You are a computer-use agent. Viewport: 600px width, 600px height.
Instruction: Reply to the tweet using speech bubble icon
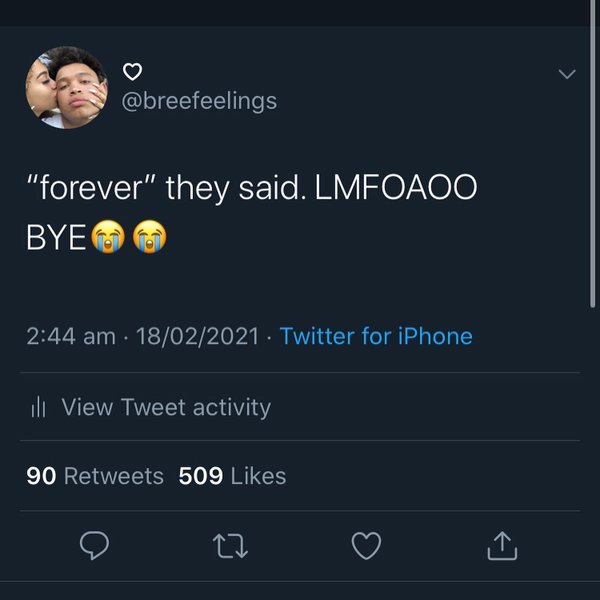point(93,545)
